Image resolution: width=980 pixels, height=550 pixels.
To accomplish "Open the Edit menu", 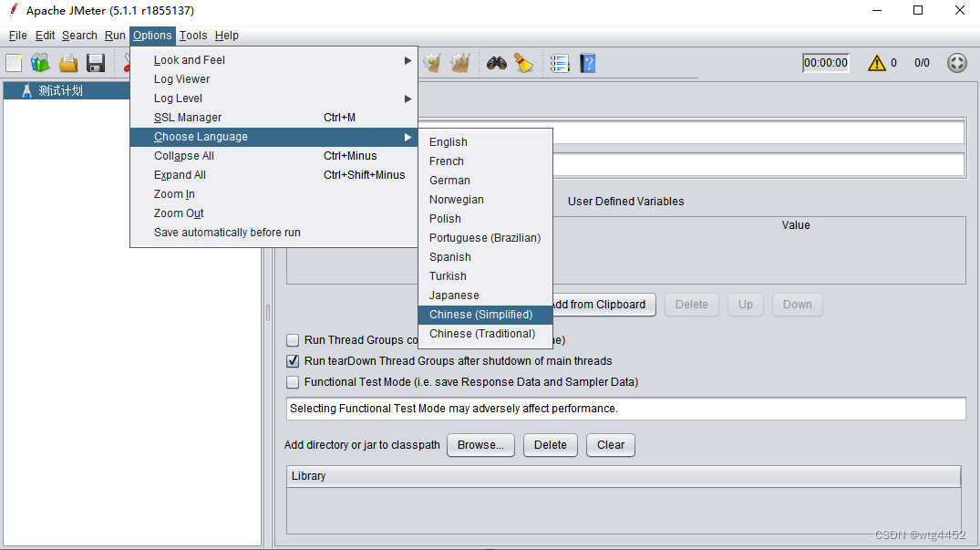I will coord(45,36).
